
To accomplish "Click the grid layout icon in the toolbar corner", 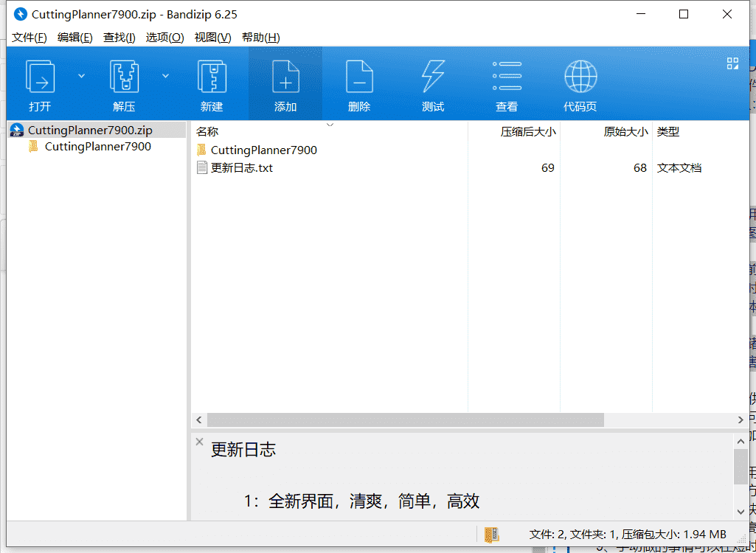I will (733, 63).
